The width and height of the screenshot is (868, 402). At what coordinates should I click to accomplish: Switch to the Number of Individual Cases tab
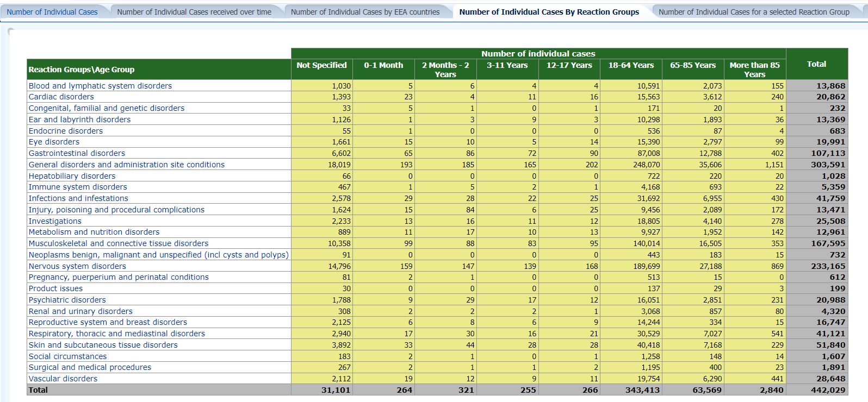point(52,12)
